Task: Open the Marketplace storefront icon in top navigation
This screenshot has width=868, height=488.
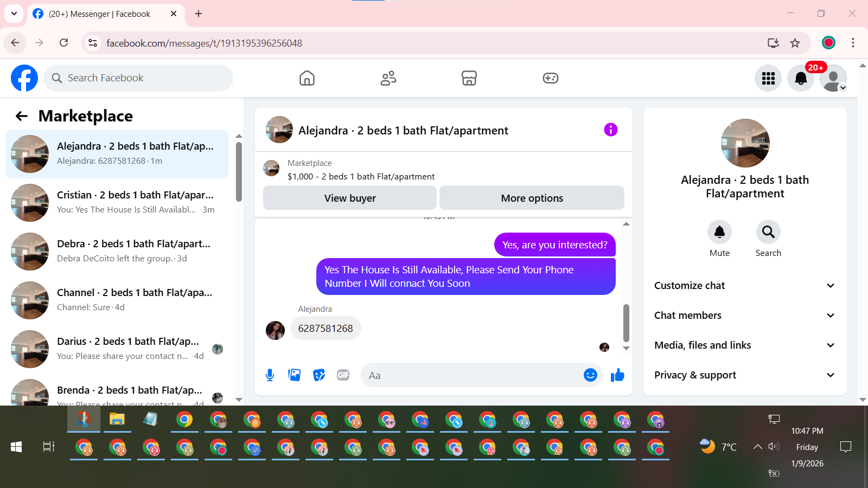Action: coord(469,78)
